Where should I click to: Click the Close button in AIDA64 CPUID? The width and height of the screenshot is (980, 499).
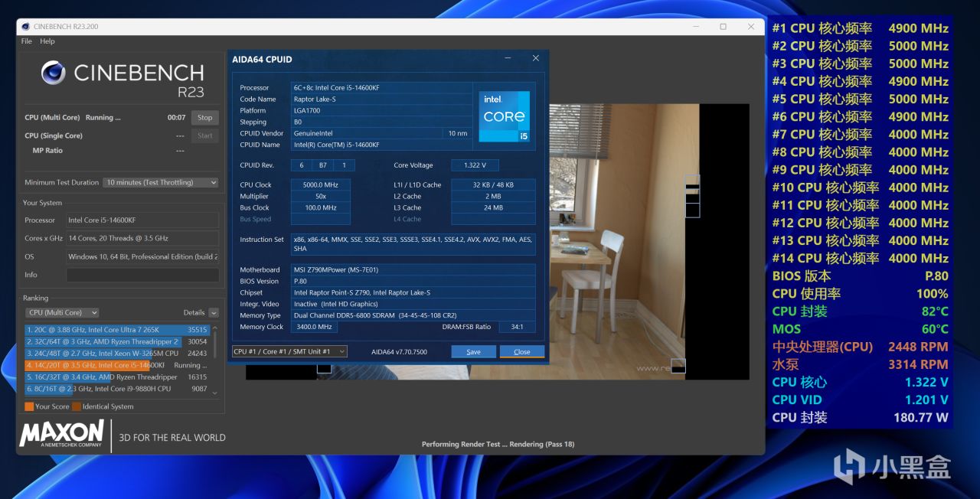point(522,352)
